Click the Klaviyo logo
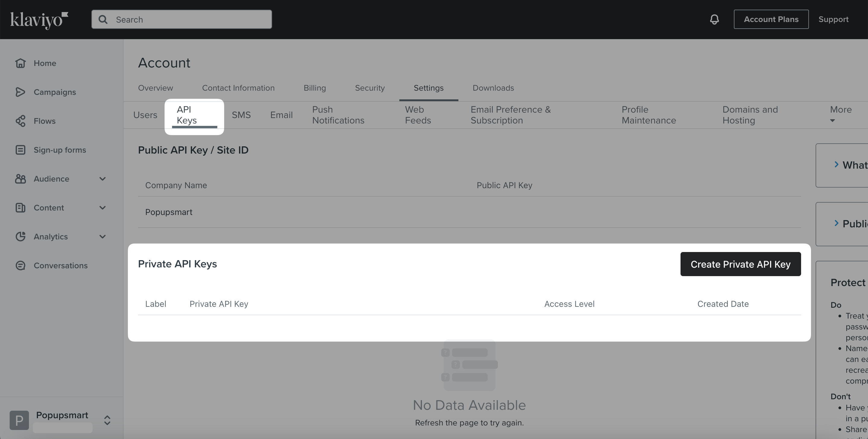Viewport: 868px width, 439px height. [x=39, y=19]
